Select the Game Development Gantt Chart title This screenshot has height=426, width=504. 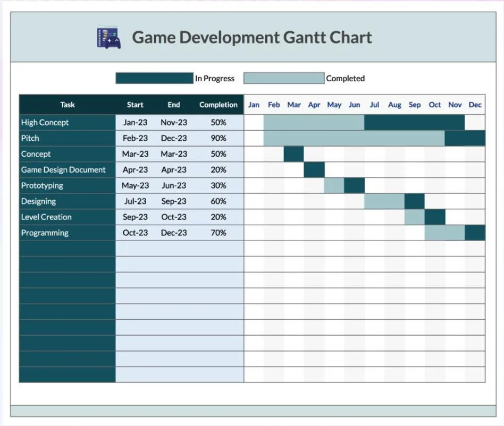coord(252,38)
